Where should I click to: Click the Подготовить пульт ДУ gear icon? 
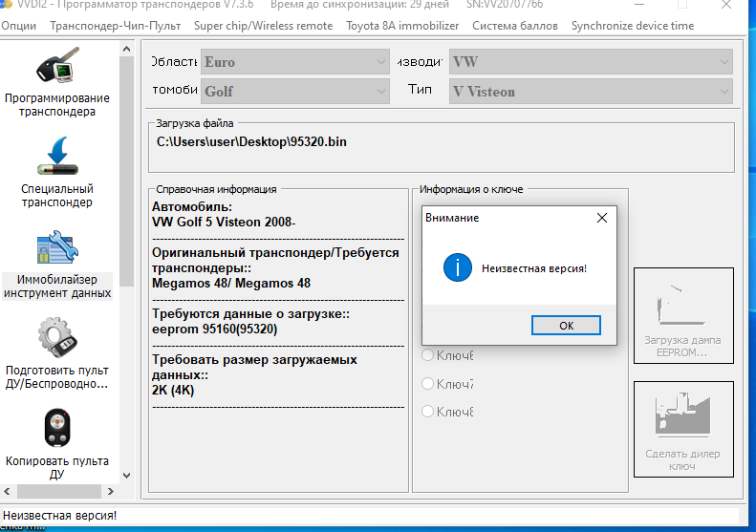57,337
